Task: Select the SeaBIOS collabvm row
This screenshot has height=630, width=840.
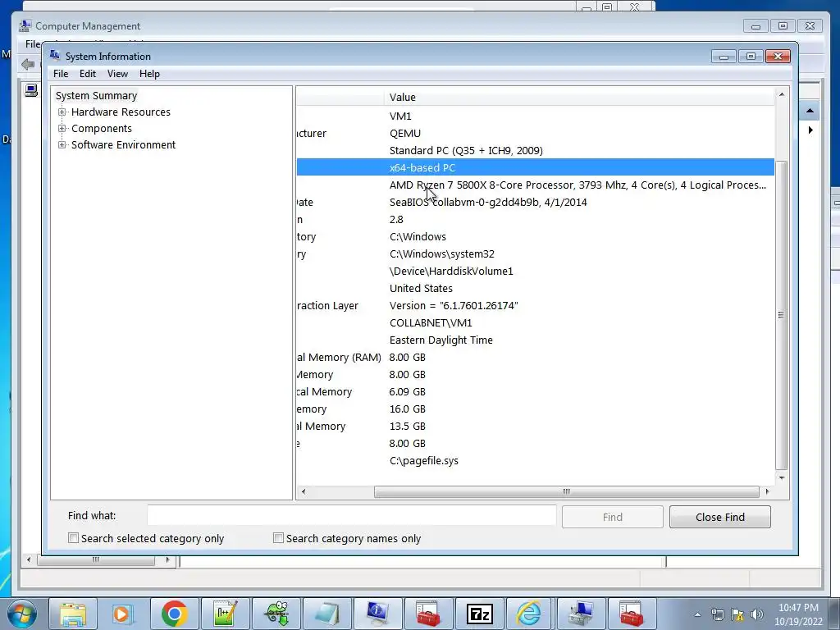Action: 535,202
